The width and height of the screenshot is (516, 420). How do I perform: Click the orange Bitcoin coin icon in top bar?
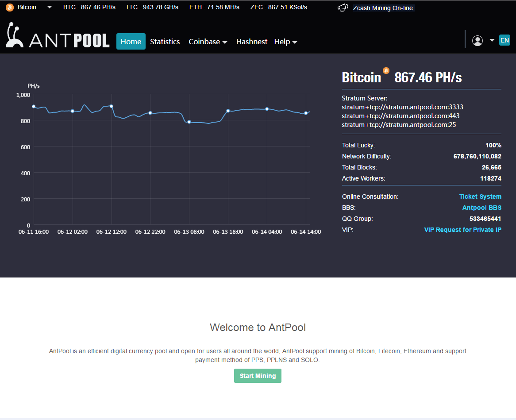[10, 7]
